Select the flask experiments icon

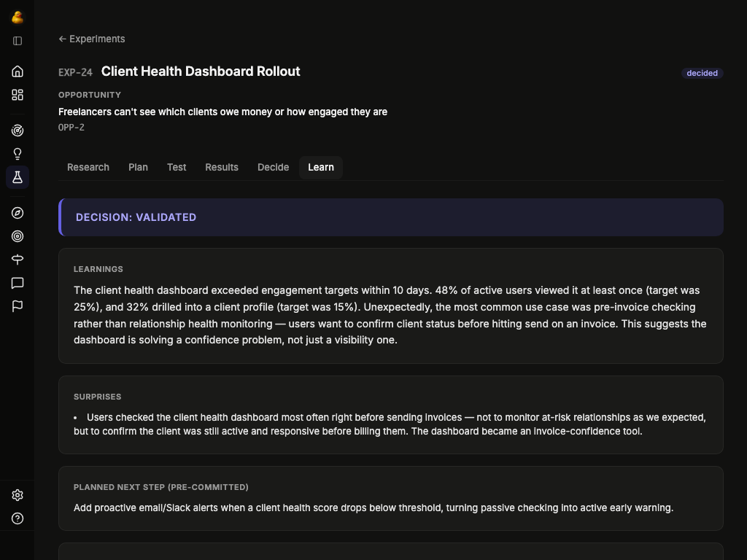[x=18, y=177]
